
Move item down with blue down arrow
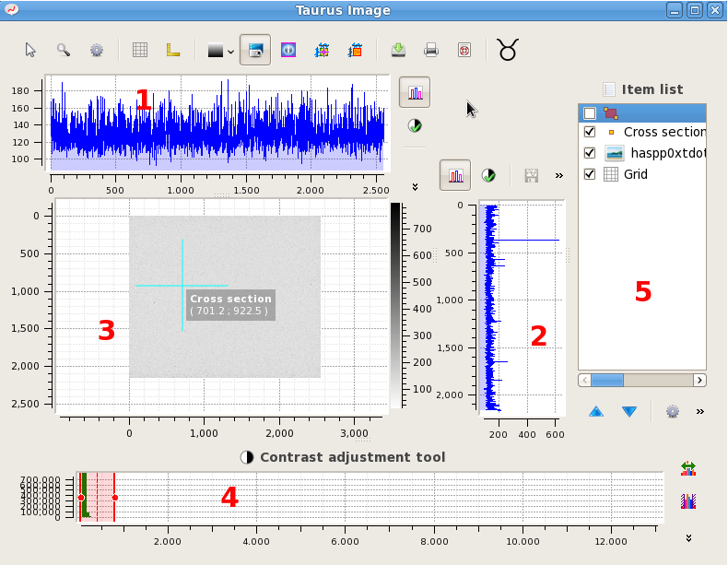coord(629,411)
